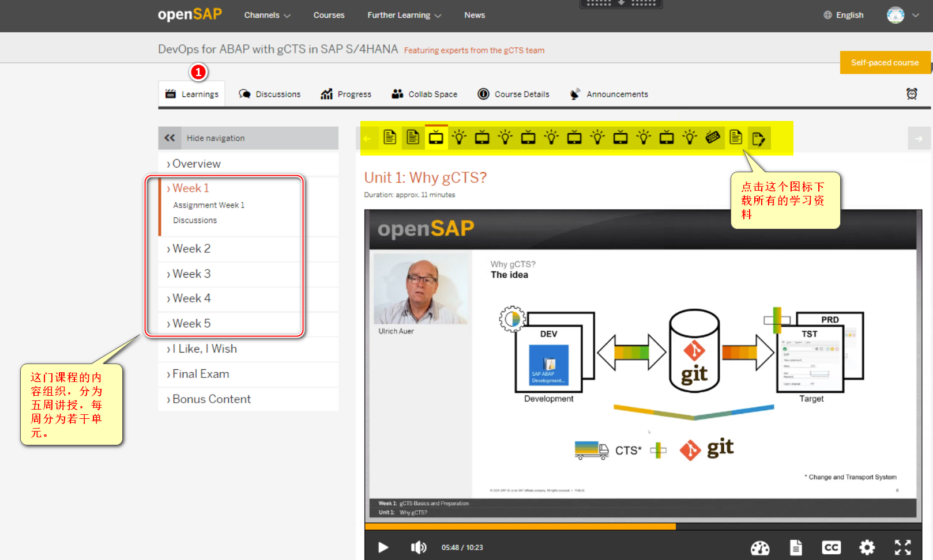Open the user profile chevron menu
Viewport: 933px width, 560px height.
[916, 16]
